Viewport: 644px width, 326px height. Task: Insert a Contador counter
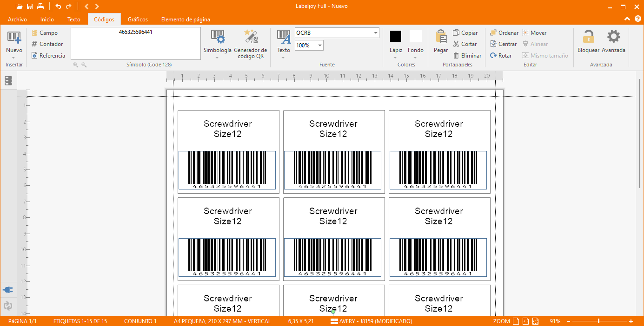pyautogui.click(x=47, y=44)
